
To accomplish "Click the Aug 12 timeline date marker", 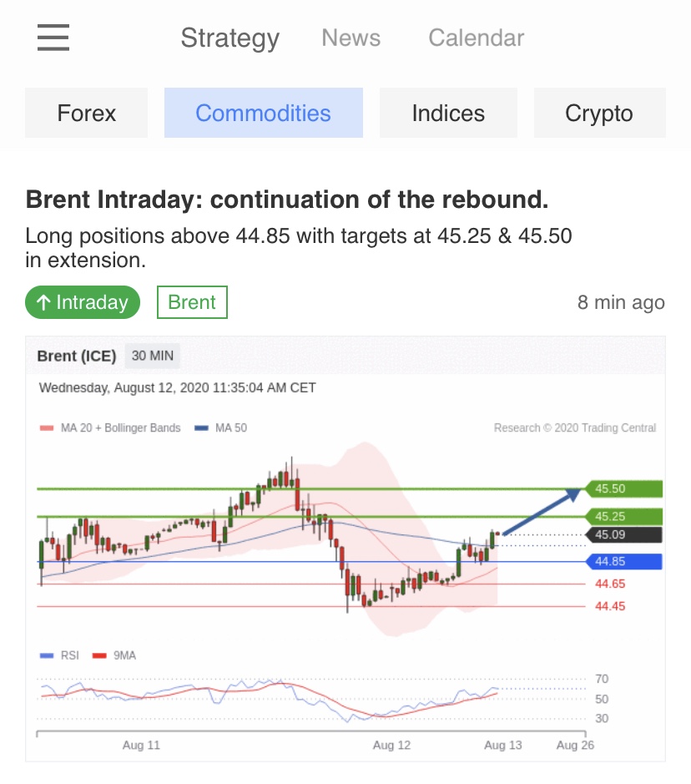I will pyautogui.click(x=391, y=745).
